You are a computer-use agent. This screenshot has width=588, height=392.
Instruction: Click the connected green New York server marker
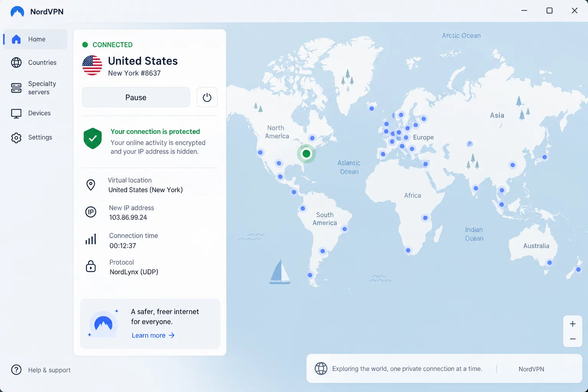coord(306,154)
